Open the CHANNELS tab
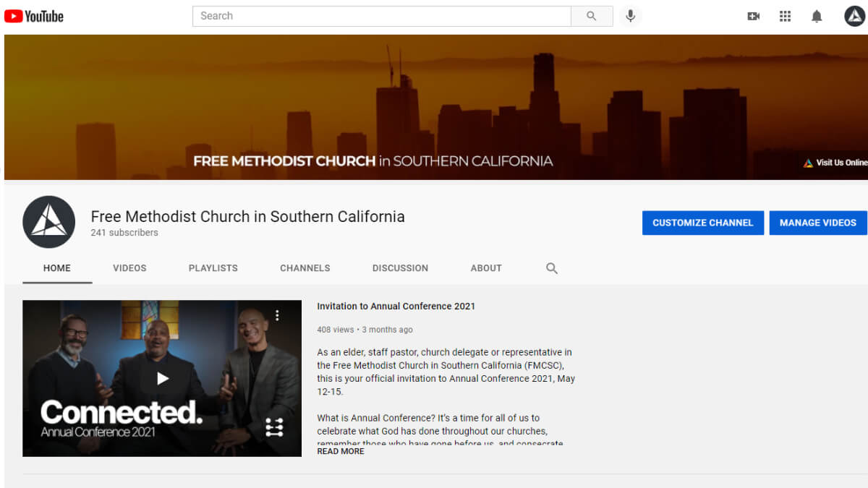Image resolution: width=868 pixels, height=488 pixels. (x=305, y=268)
